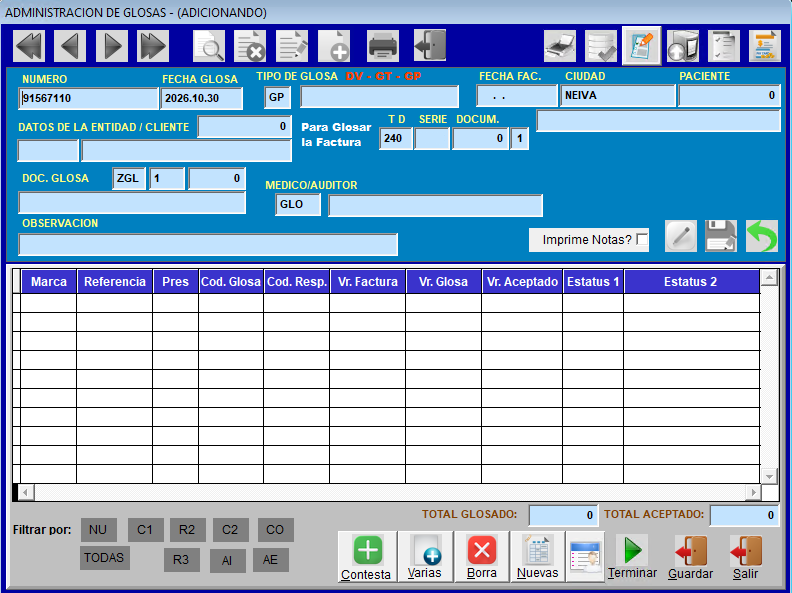Screen dimensions: 792x593
Task: Click the printer icon in the toolbar
Action: point(383,46)
